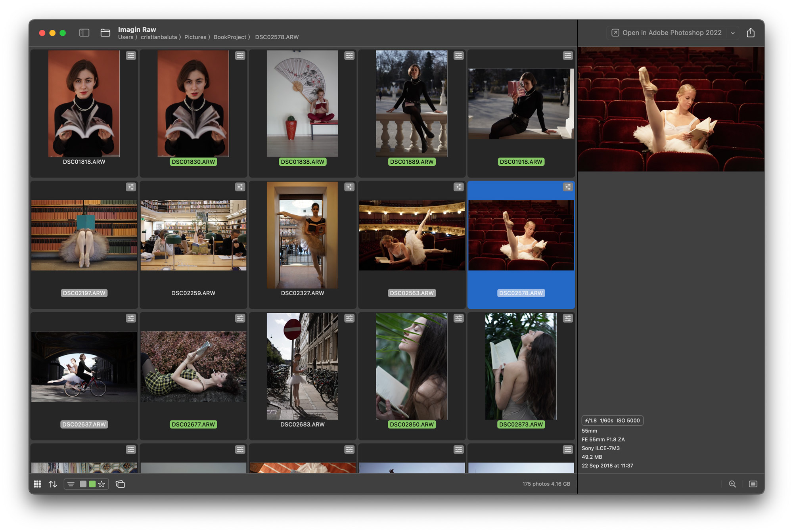Toggle the preview panel icon

[x=753, y=484]
